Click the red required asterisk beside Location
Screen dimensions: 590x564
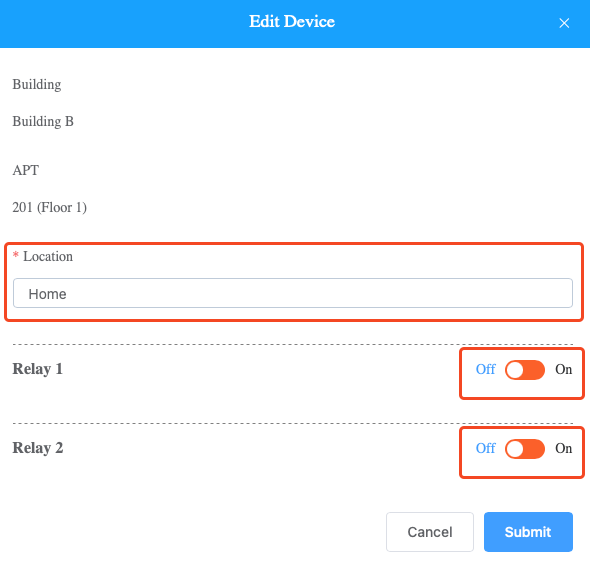click(x=16, y=255)
